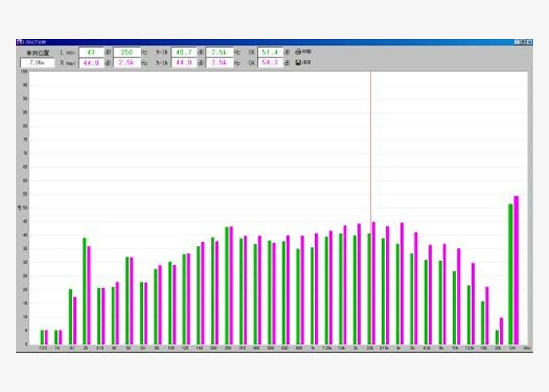Click the floppy disk save icon
The image size is (549, 392).
point(298,62)
